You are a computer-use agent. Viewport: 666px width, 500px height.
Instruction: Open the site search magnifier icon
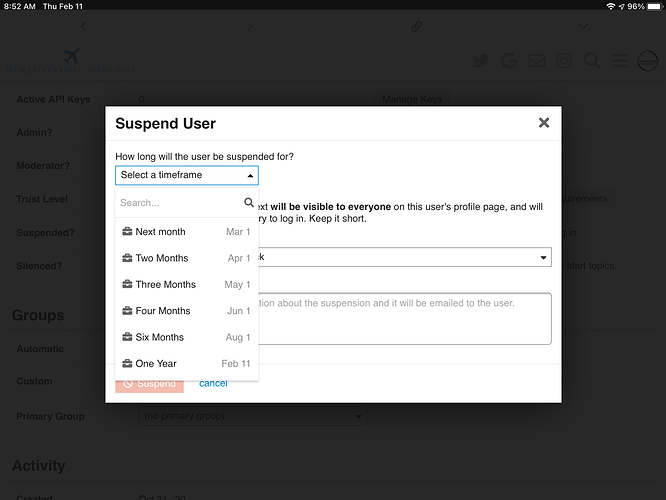[592, 61]
